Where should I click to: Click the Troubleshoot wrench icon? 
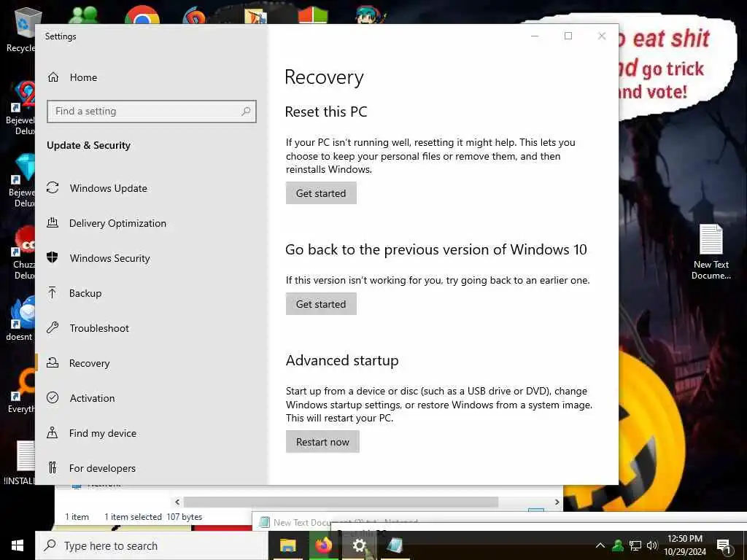tap(53, 327)
